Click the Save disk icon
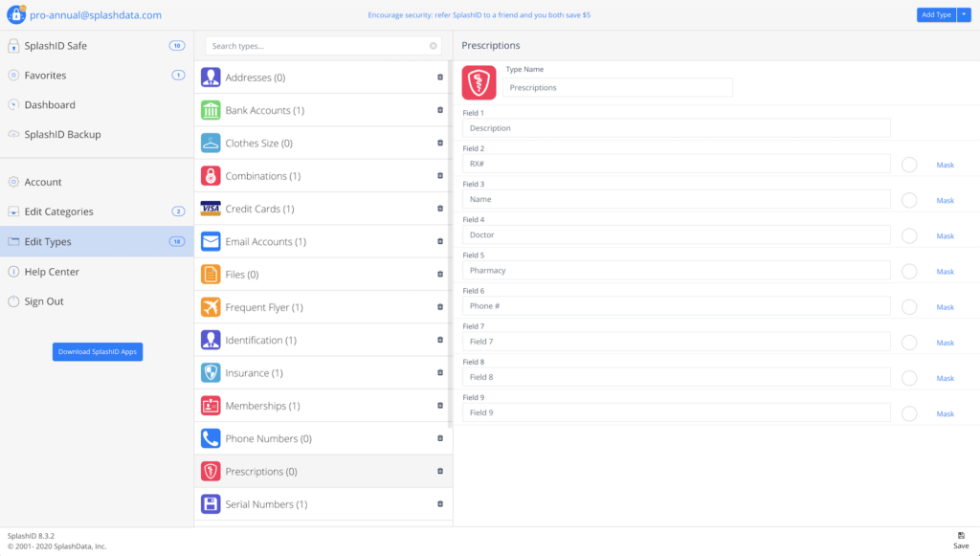 click(961, 536)
